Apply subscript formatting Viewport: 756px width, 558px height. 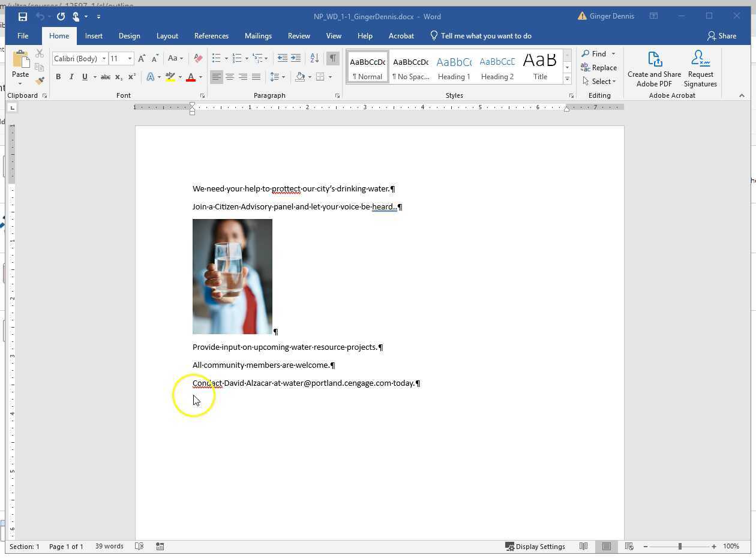[118, 77]
